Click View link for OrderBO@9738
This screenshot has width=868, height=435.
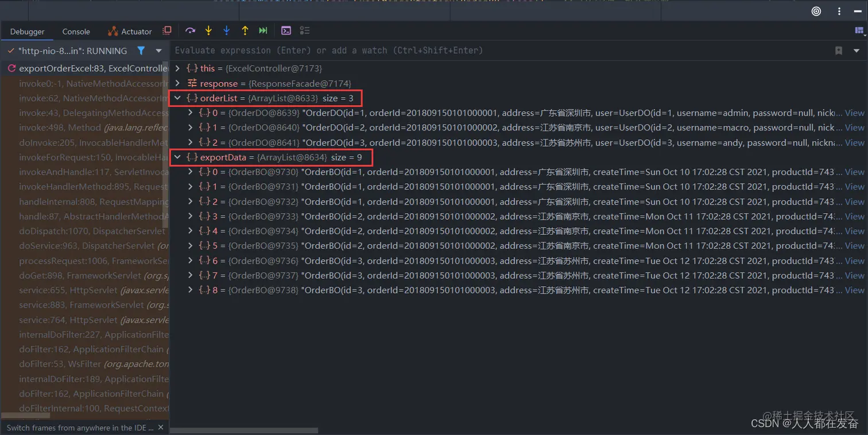pyautogui.click(x=854, y=290)
